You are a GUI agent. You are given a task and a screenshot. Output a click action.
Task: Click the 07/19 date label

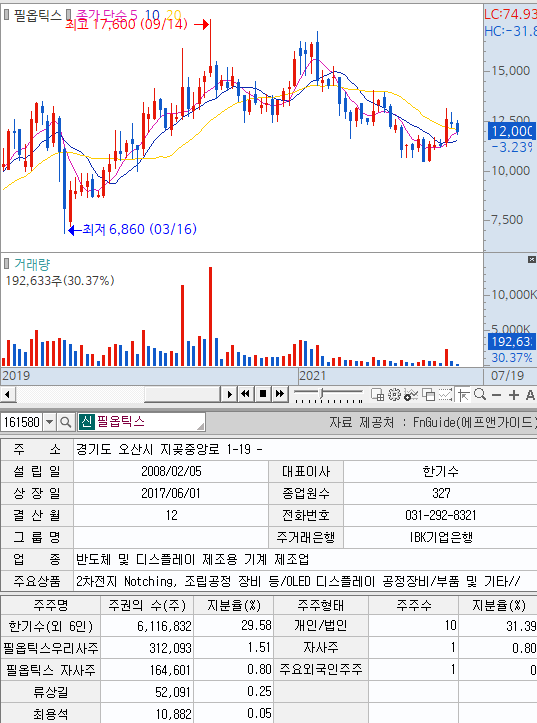[x=507, y=375]
